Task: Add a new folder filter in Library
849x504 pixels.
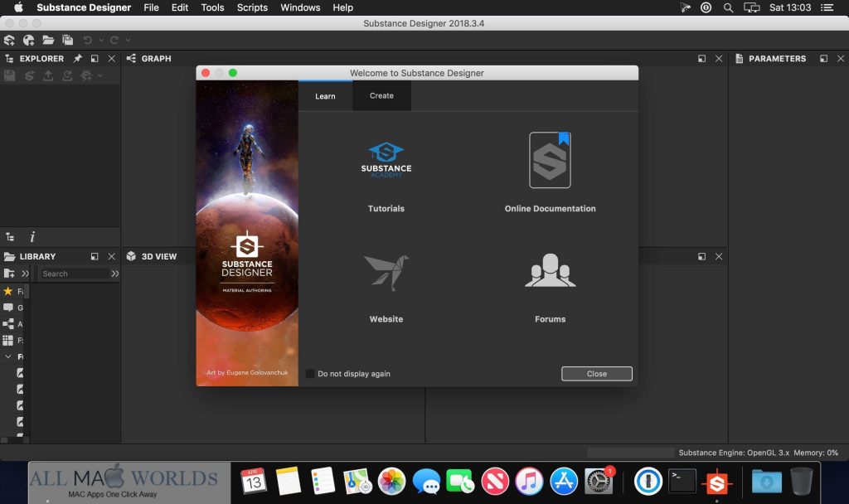Action: pos(9,274)
